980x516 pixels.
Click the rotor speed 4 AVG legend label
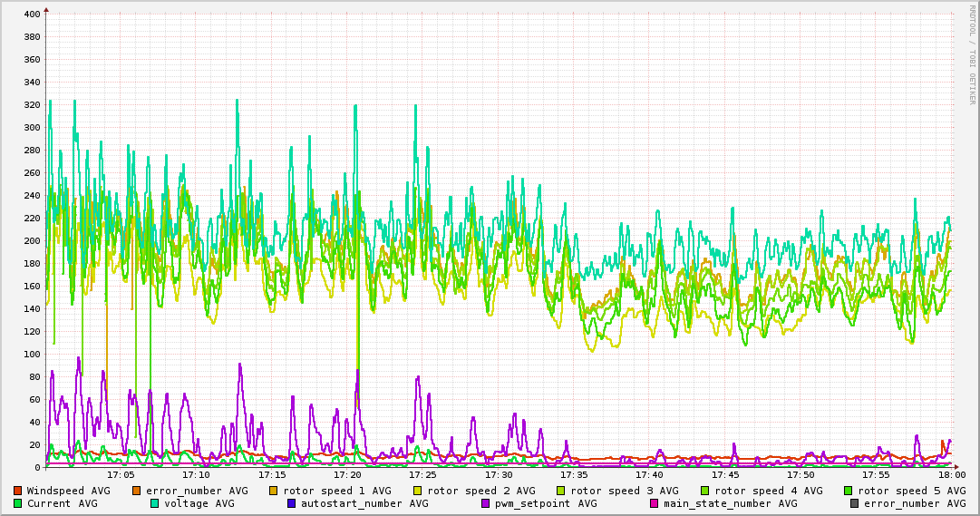pyautogui.click(x=762, y=491)
